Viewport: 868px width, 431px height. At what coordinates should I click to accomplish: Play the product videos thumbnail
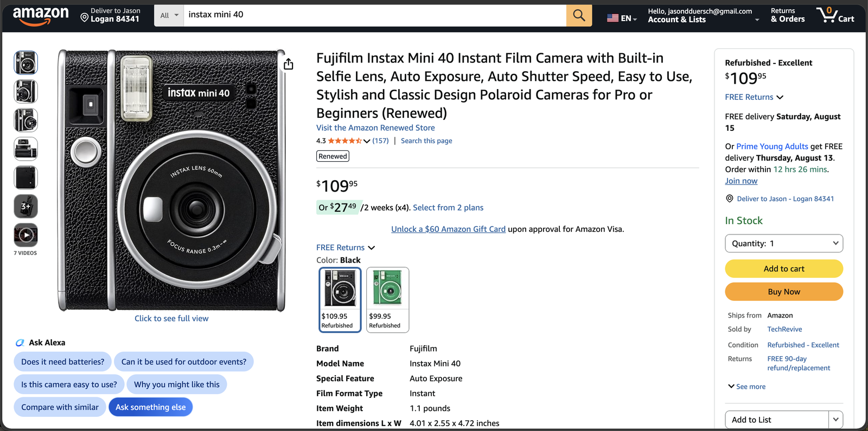click(25, 235)
